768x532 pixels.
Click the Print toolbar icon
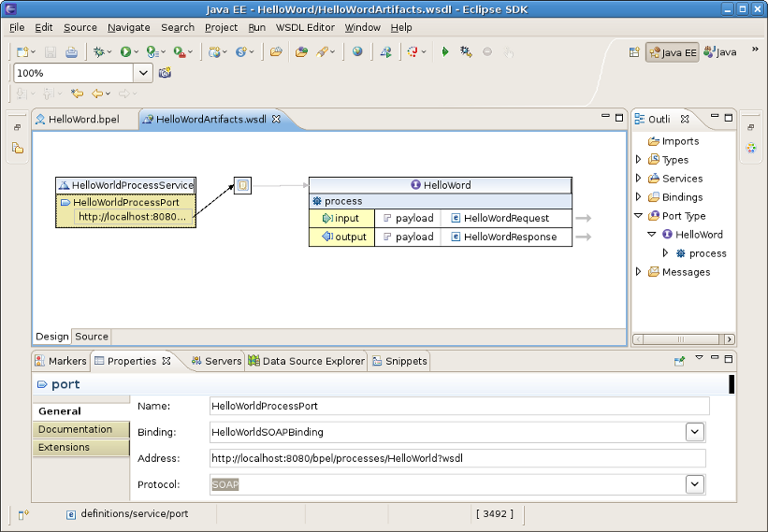pos(71,51)
